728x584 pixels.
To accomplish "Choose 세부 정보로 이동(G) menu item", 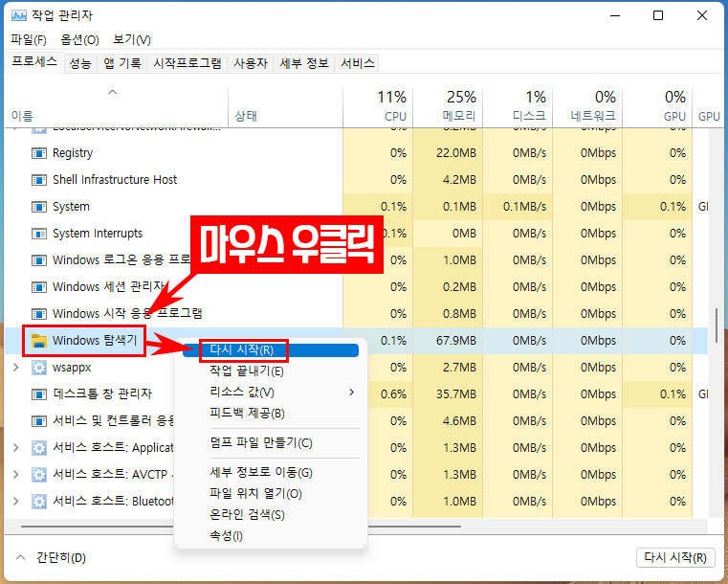I will [x=271, y=473].
